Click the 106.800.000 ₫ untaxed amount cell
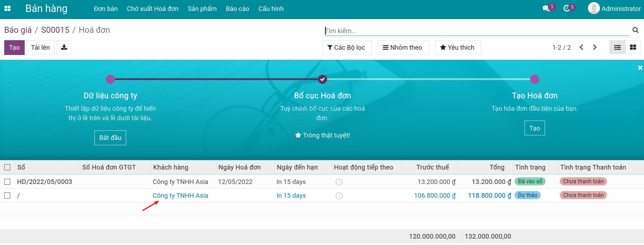Image resolution: width=644 pixels, height=245 pixels. coord(435,196)
